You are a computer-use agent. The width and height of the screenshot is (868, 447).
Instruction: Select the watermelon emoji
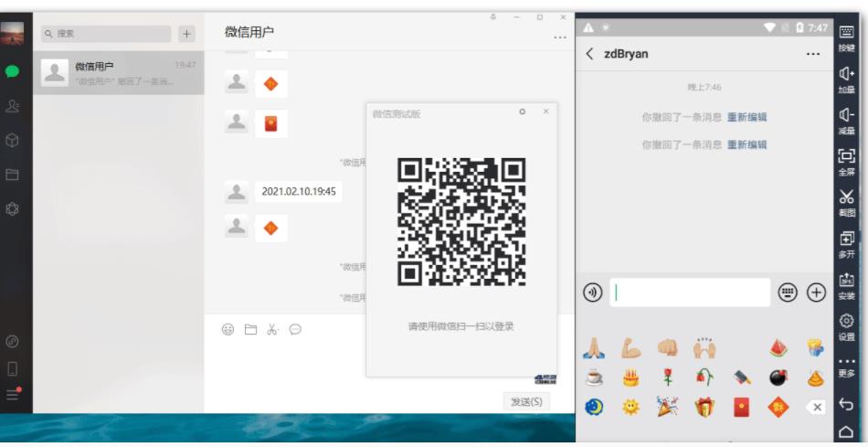[778, 348]
